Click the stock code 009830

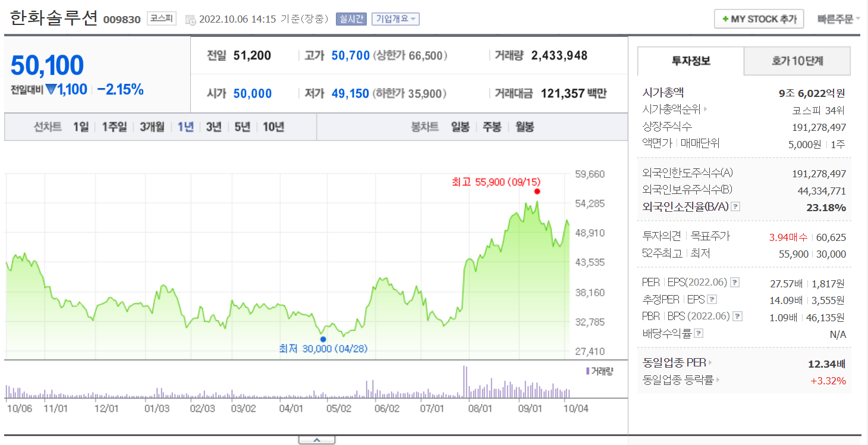pyautogui.click(x=122, y=20)
